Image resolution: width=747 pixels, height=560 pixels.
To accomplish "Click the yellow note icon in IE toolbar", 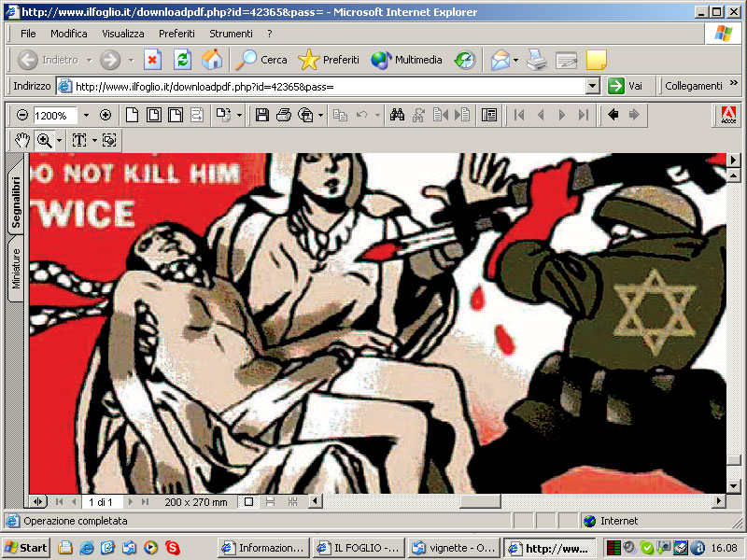I will click(597, 60).
